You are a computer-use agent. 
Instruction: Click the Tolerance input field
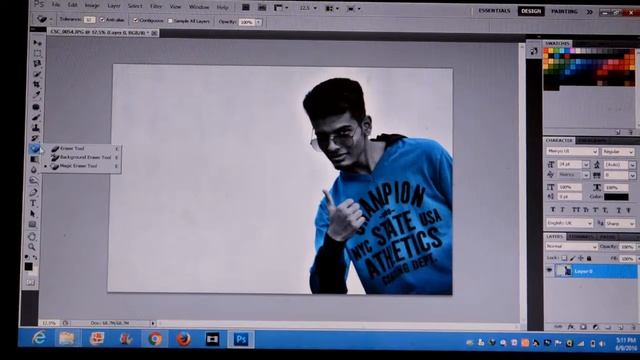point(89,19)
